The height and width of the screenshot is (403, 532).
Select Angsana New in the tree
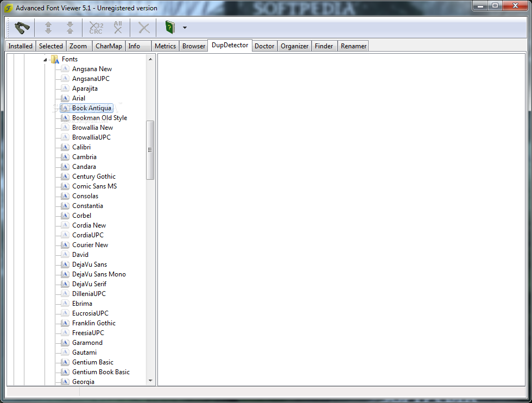[x=92, y=69]
